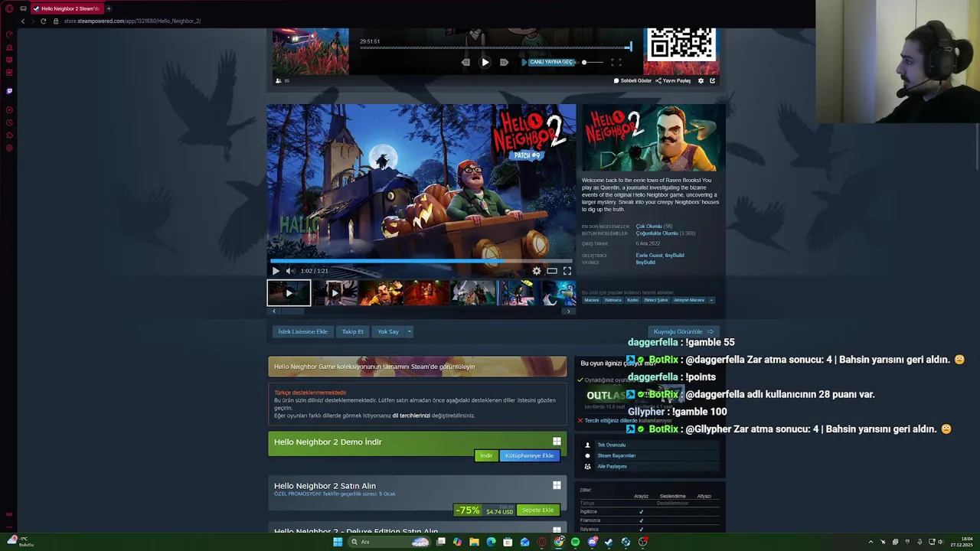
Task: Reload the browser page
Action: coord(43,21)
